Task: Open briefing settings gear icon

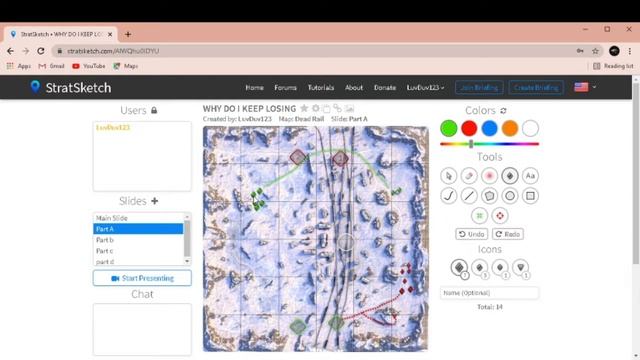Action: tap(316, 109)
